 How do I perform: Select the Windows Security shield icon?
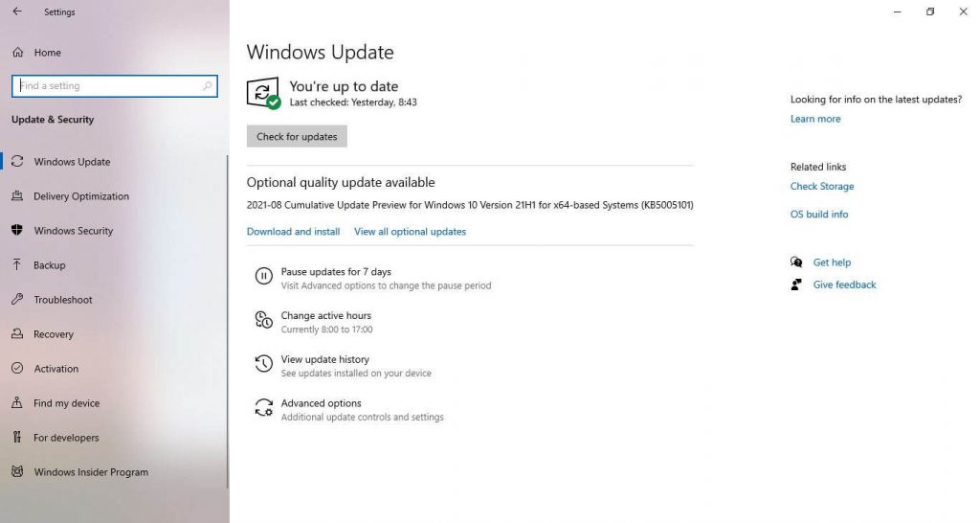coord(17,230)
